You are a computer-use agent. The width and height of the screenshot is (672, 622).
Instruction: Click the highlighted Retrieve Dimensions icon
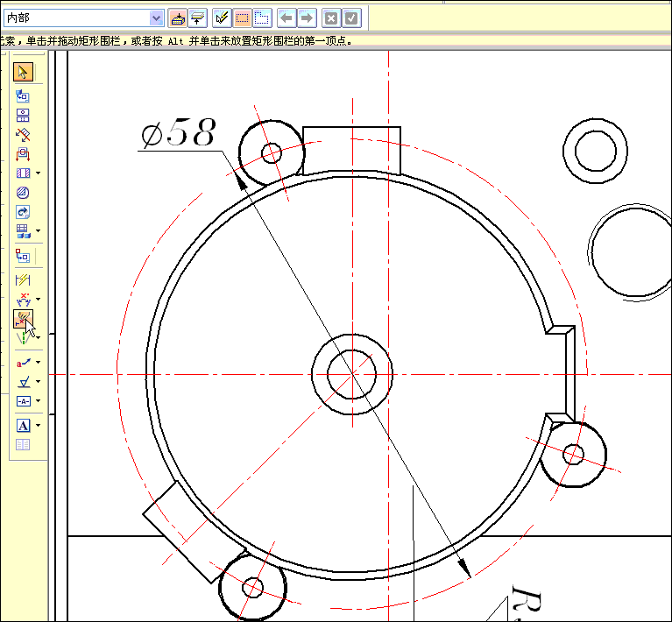point(23,319)
